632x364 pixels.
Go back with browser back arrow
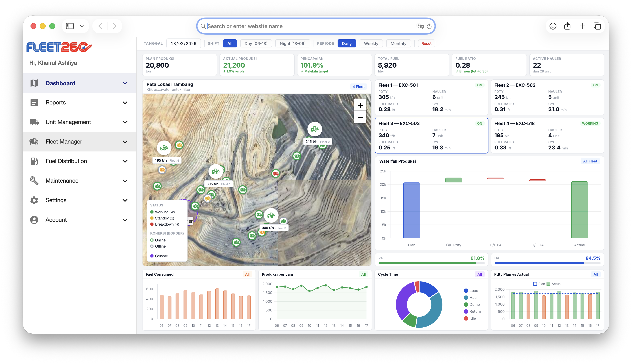pyautogui.click(x=100, y=26)
